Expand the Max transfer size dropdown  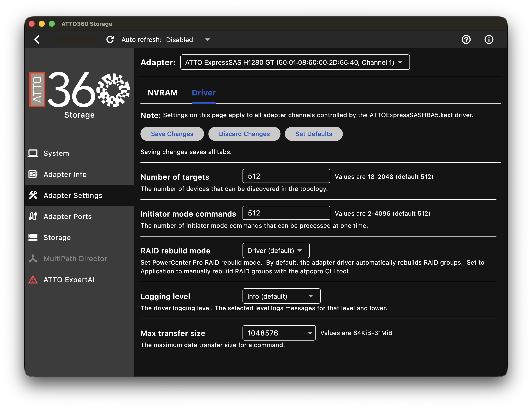click(279, 333)
